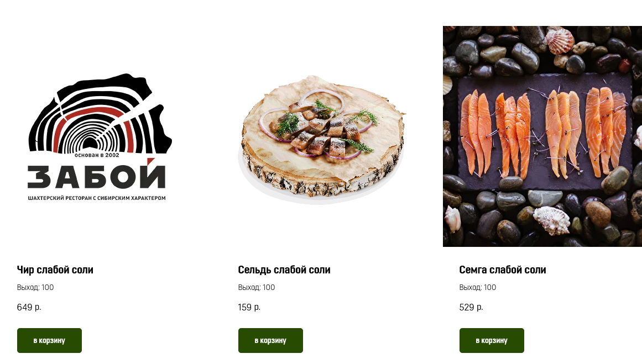Open the Семга слабой соли product title
642x364 pixels.
tap(503, 270)
